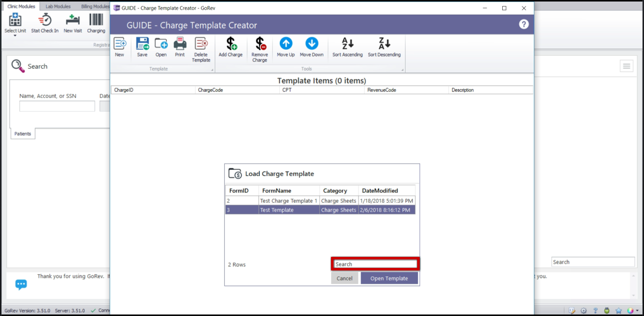Image resolution: width=644 pixels, height=316 pixels.
Task: Click the Category column header
Action: pos(339,190)
